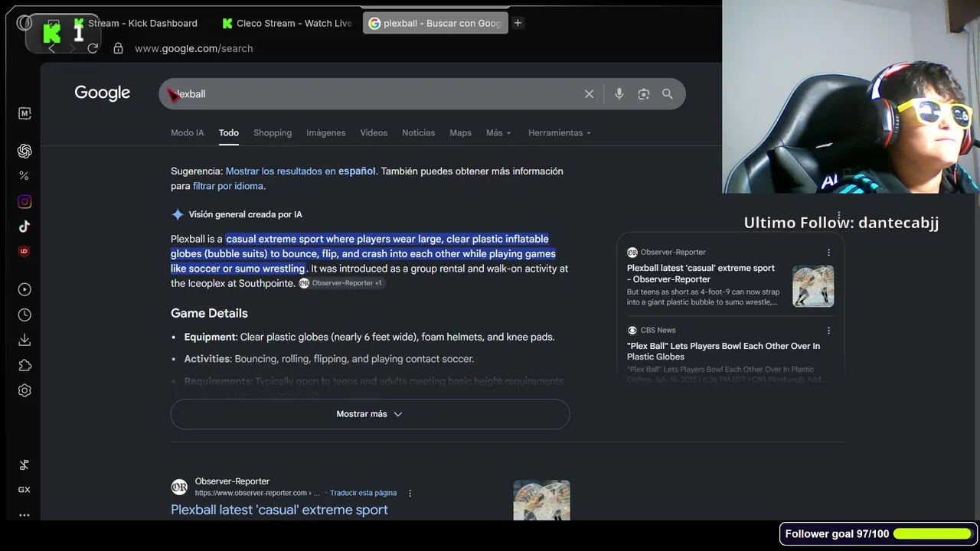The height and width of the screenshot is (551, 980).
Task: Click the Observer-Reporter result site name
Action: (232, 481)
